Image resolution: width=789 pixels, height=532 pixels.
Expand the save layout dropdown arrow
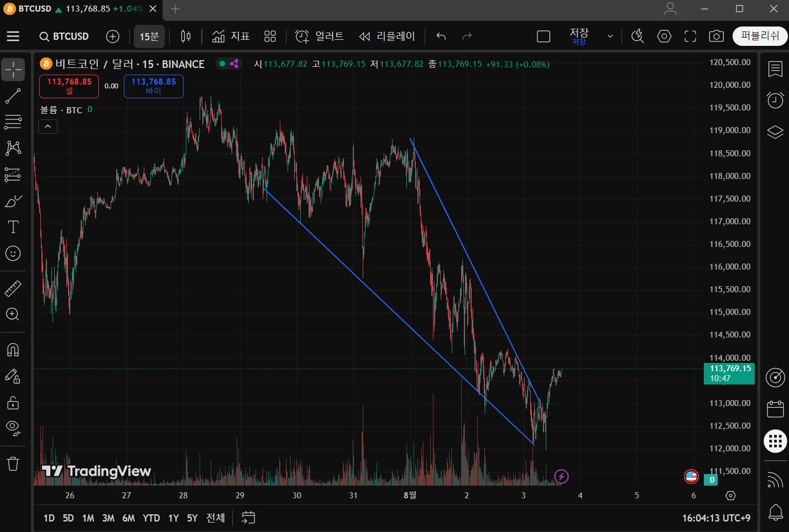pos(610,36)
